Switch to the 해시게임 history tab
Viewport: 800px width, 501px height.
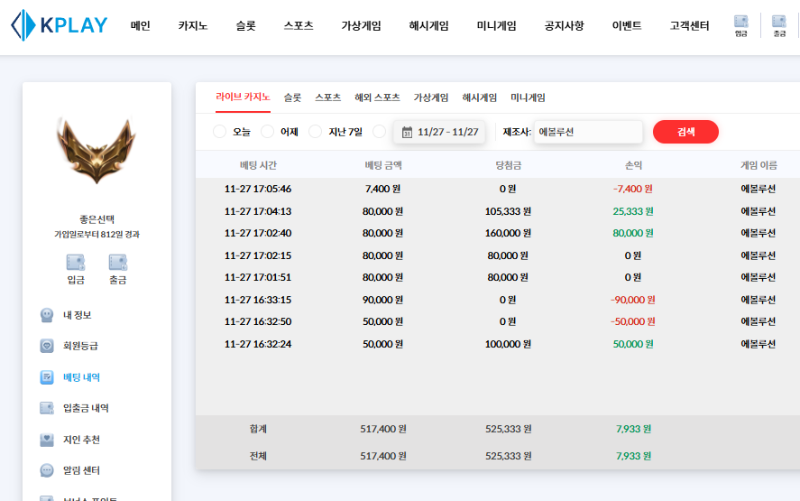(479, 97)
